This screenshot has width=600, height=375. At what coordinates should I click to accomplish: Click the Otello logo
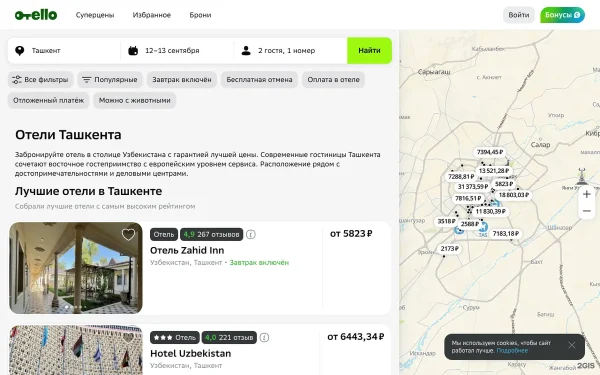pyautogui.click(x=36, y=15)
